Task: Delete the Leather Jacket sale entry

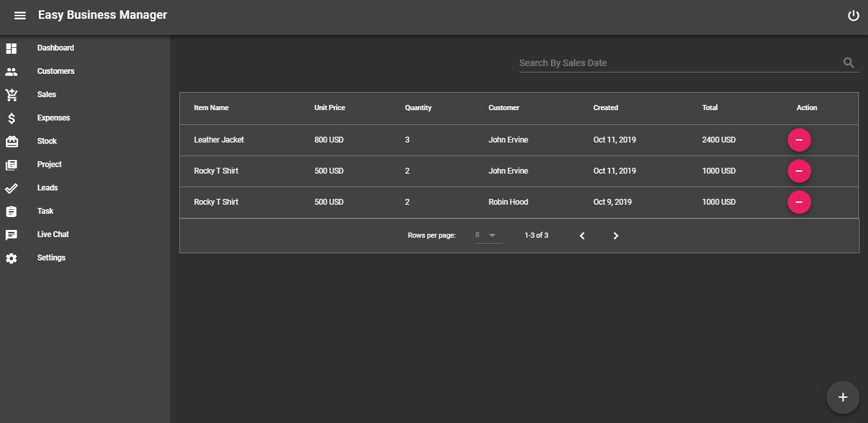Action: (x=799, y=139)
